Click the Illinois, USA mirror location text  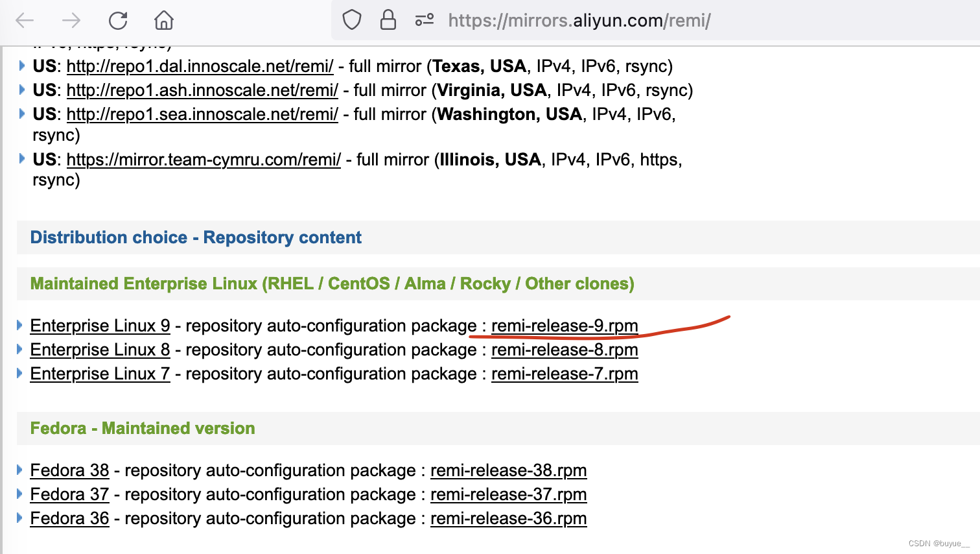click(491, 160)
